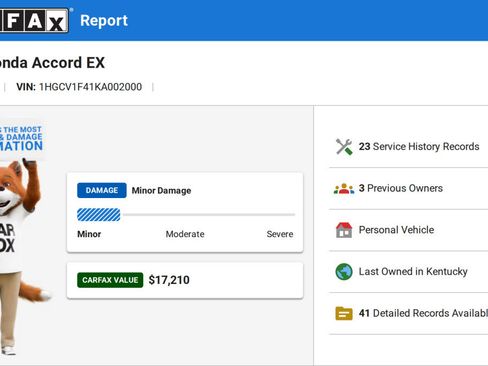488x366 pixels.
Task: Click the blue DAMAGE badge
Action: (x=102, y=190)
